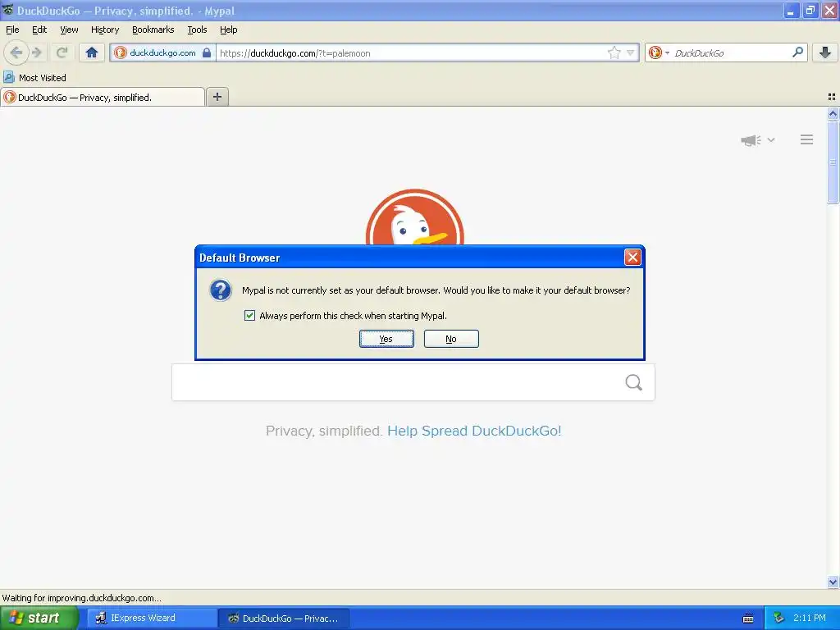The width and height of the screenshot is (840, 630).
Task: Select the DuckDuckGo tab
Action: pyautogui.click(x=103, y=97)
